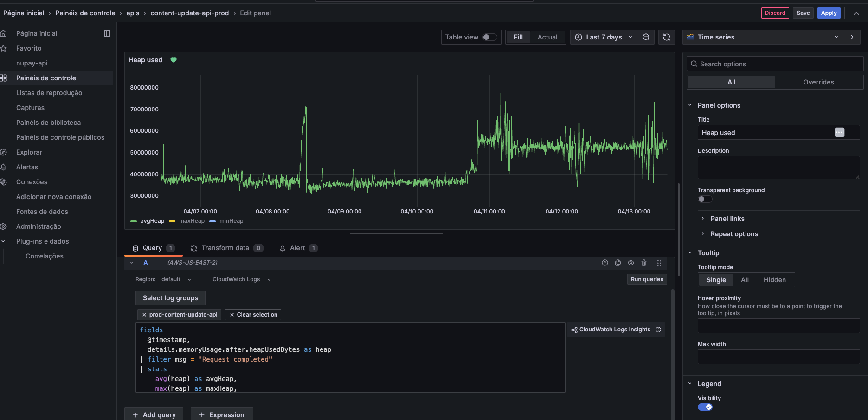The width and height of the screenshot is (868, 420).
Task: Toggle Transparent background switch
Action: click(x=705, y=199)
